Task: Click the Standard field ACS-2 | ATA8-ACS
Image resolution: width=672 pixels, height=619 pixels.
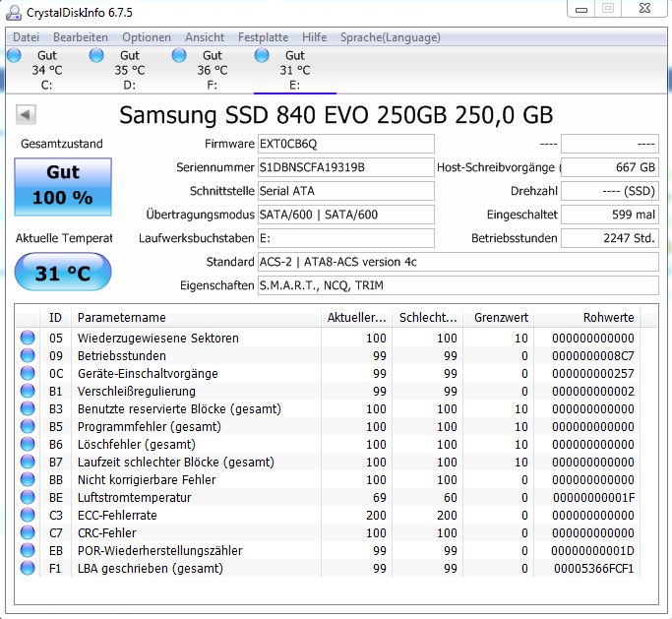Action: (x=458, y=262)
